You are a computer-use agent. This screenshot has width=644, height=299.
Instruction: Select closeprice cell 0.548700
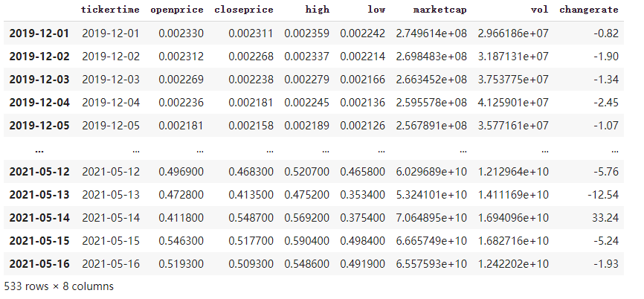click(251, 218)
